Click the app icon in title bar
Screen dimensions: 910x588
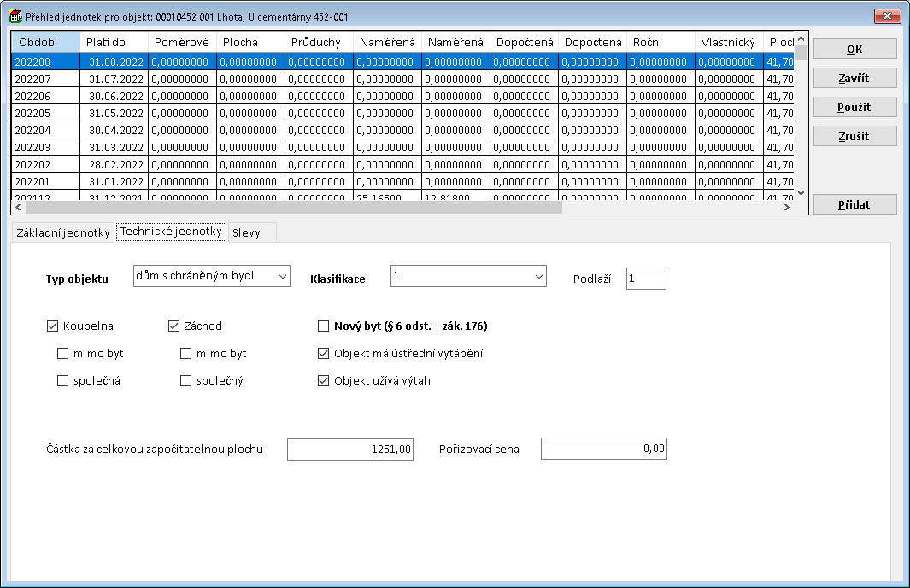[x=15, y=16]
